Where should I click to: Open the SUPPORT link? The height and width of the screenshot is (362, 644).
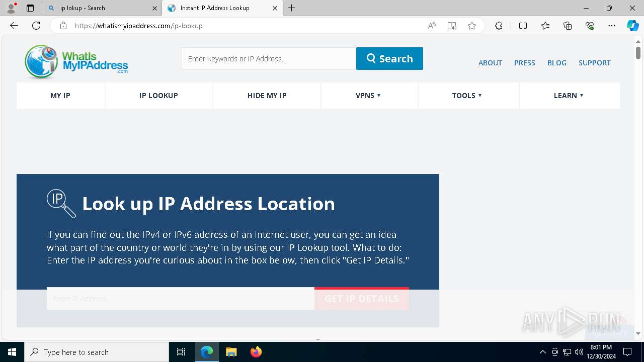[595, 63]
